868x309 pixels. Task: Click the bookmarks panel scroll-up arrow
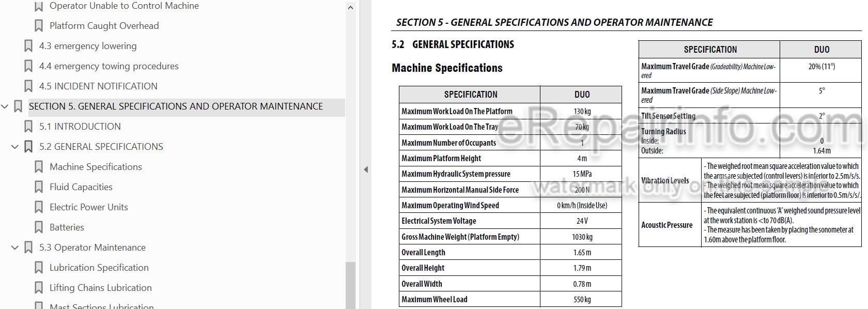(x=350, y=8)
